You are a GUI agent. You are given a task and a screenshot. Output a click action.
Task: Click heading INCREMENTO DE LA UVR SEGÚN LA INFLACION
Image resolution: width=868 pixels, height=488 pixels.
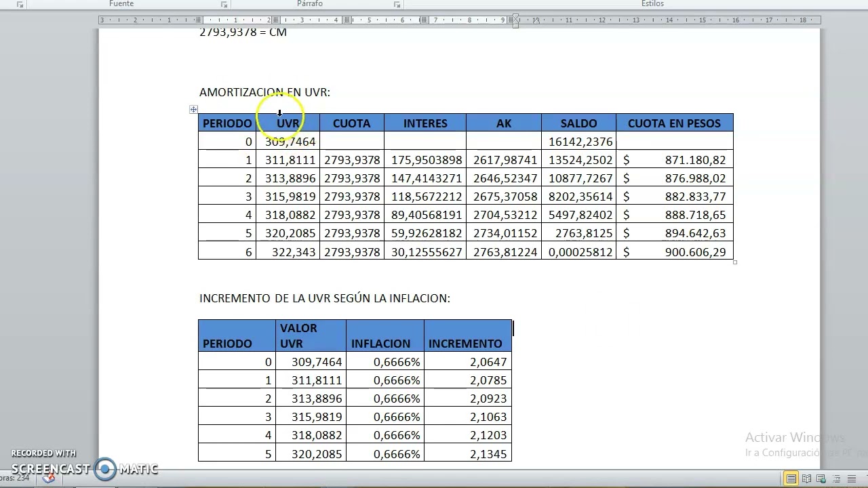tap(325, 298)
